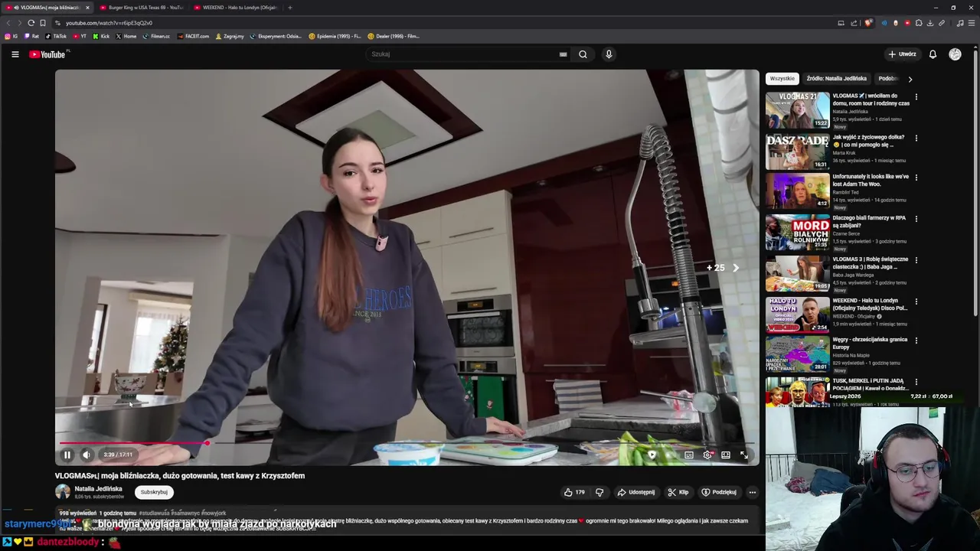Go to the YouTube home logo
The width and height of the screenshot is (980, 551).
47,54
